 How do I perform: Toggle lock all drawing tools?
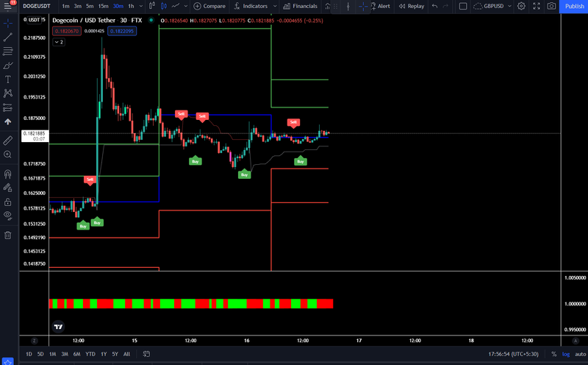click(x=7, y=202)
